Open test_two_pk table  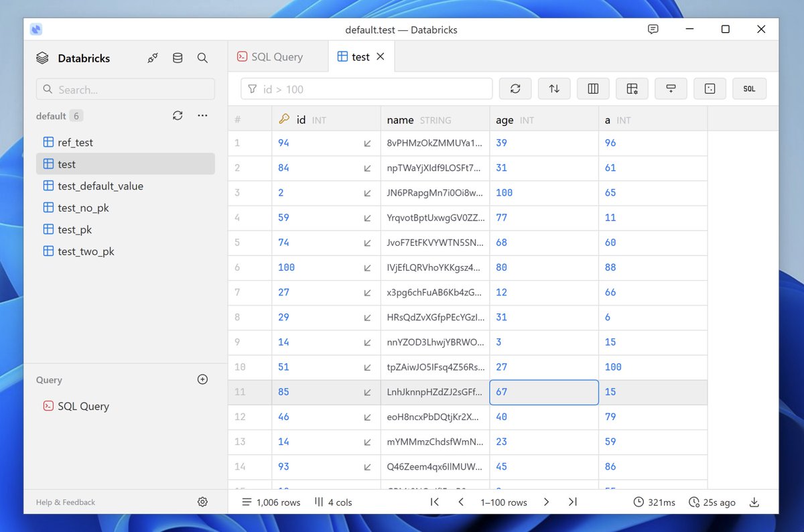tap(125, 251)
